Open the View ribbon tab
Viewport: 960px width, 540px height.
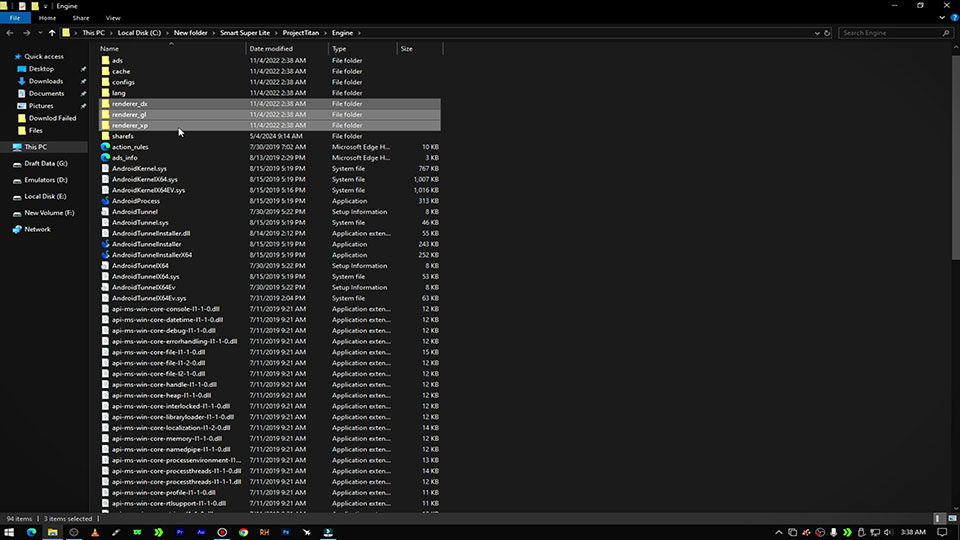point(113,18)
